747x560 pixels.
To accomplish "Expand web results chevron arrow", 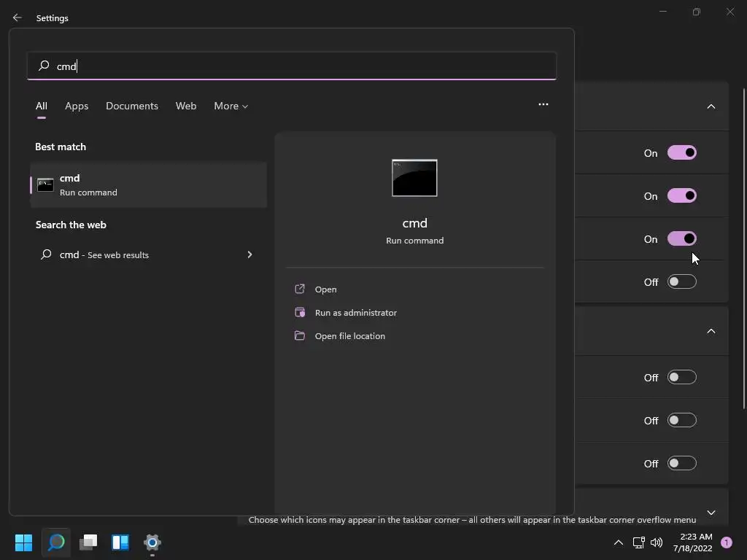I will (x=249, y=254).
